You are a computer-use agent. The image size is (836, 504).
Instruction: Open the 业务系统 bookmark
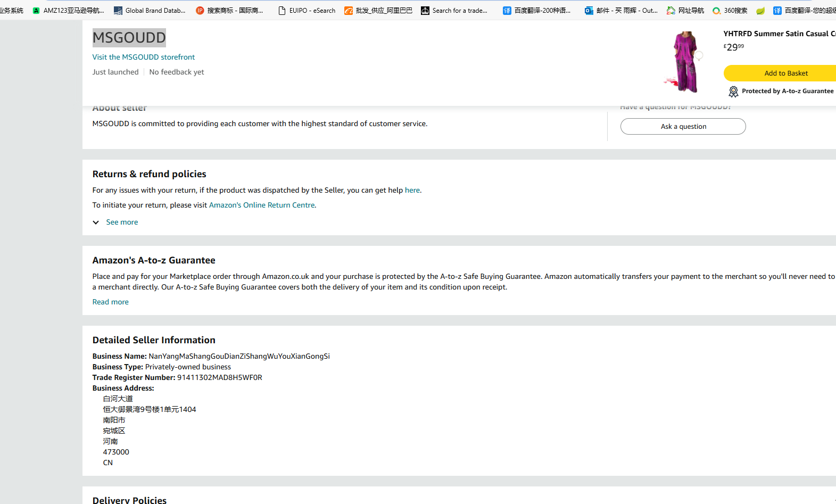[x=12, y=10]
